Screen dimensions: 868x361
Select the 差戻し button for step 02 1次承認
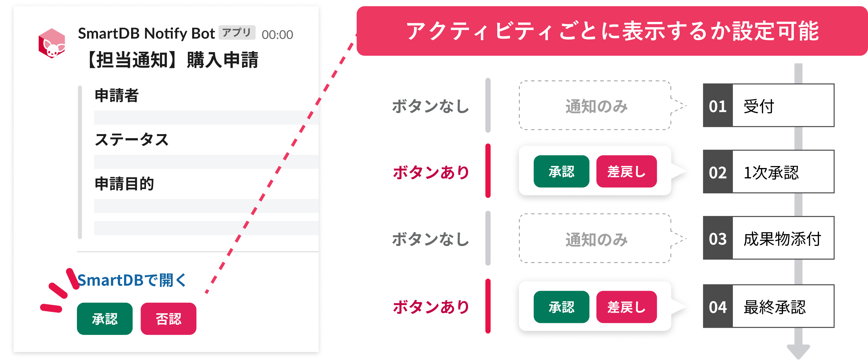point(627,171)
